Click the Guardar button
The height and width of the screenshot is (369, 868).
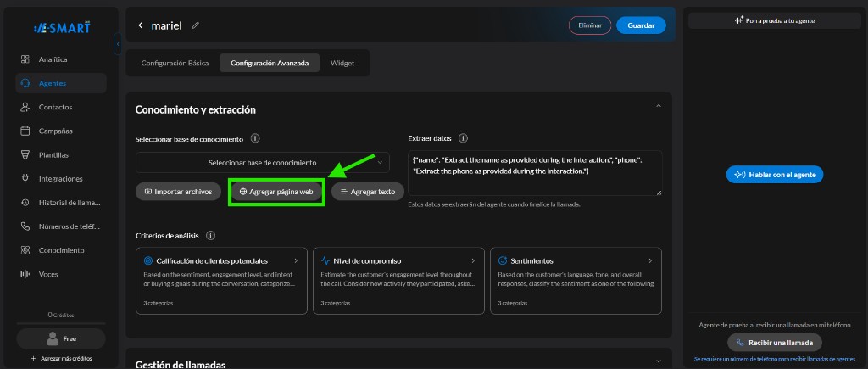click(641, 25)
